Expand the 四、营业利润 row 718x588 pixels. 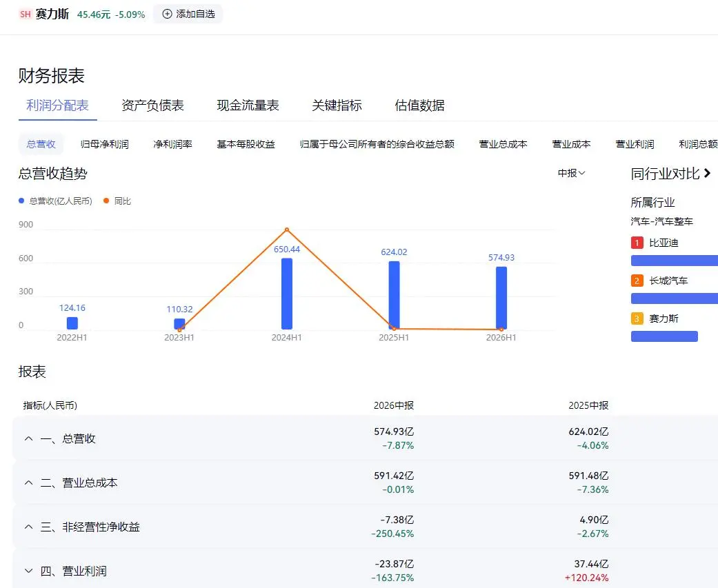[x=29, y=571]
